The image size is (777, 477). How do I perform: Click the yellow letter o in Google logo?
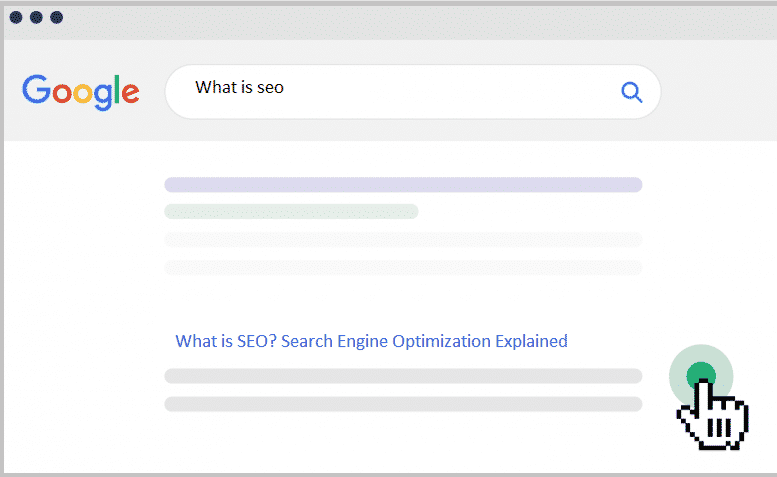point(83,93)
